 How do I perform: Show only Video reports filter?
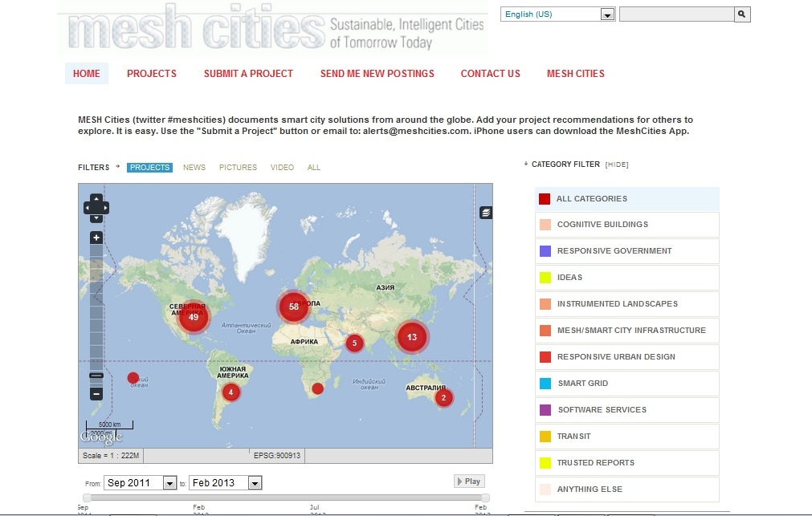point(282,168)
